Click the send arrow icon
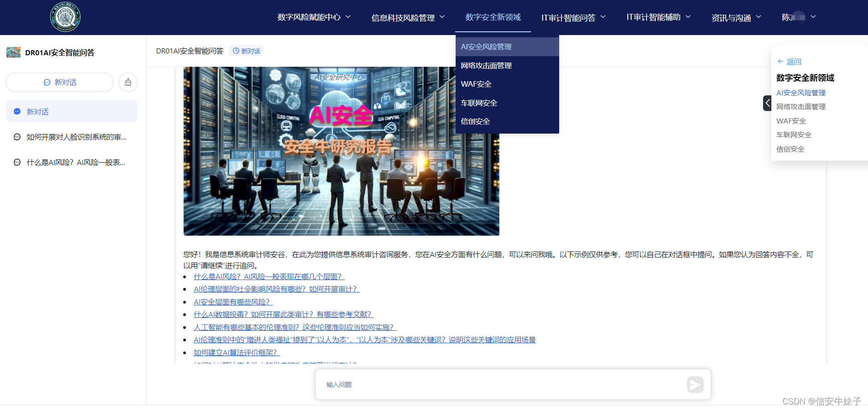 pyautogui.click(x=695, y=384)
